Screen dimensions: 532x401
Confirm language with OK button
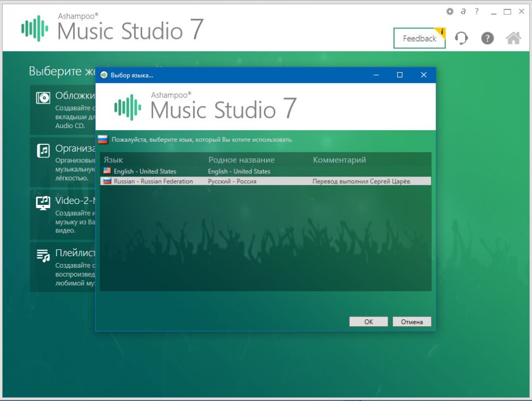coord(369,321)
